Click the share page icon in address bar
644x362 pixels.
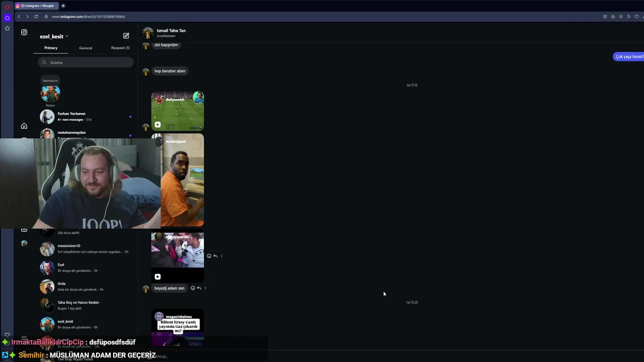pos(605,17)
